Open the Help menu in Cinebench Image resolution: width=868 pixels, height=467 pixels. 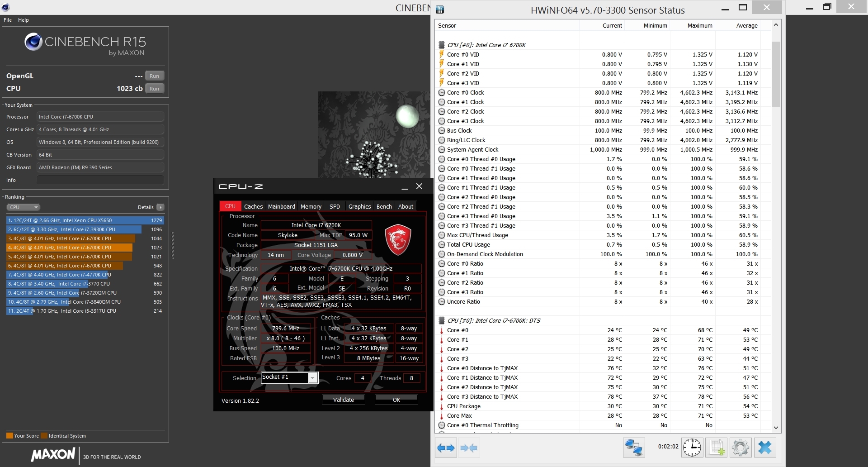[x=24, y=20]
